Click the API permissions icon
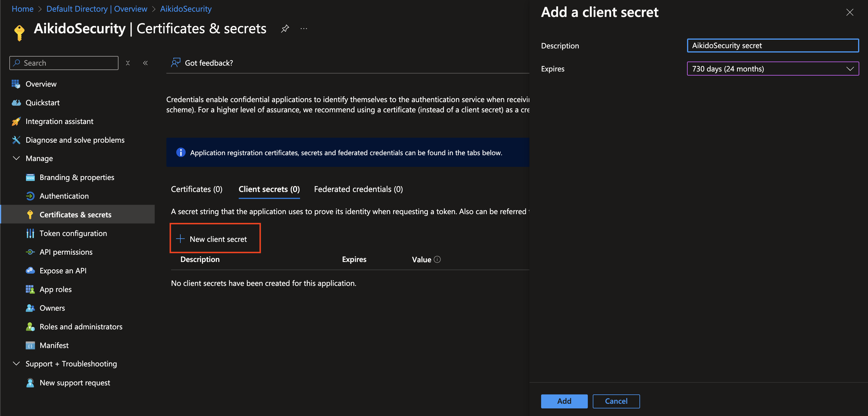The width and height of the screenshot is (868, 416). tap(30, 252)
